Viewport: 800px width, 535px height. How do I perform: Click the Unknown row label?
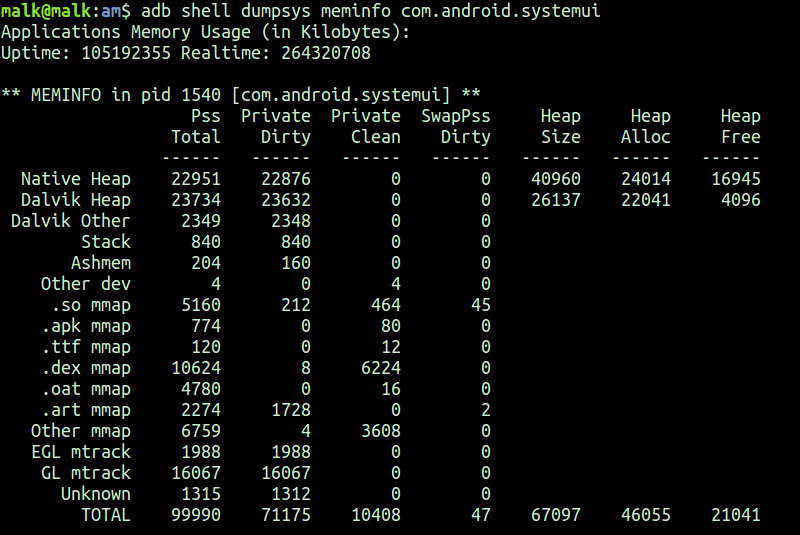(x=96, y=494)
